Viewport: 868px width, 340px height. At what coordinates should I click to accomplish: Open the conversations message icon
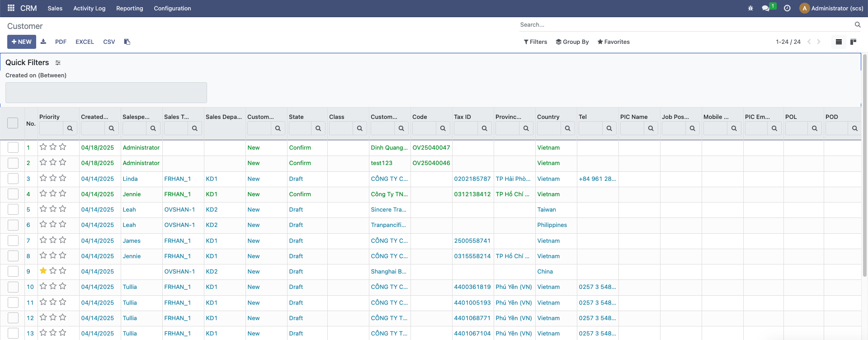(765, 8)
